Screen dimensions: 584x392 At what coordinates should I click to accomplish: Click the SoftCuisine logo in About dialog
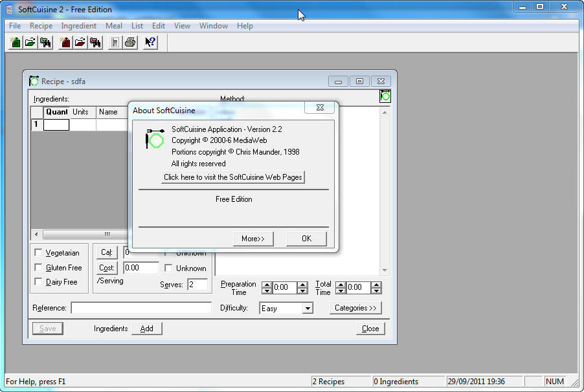[x=155, y=139]
